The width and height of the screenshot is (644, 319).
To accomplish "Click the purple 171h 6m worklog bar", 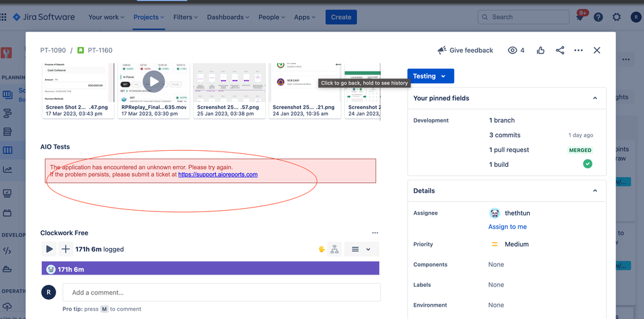I will pyautogui.click(x=210, y=269).
